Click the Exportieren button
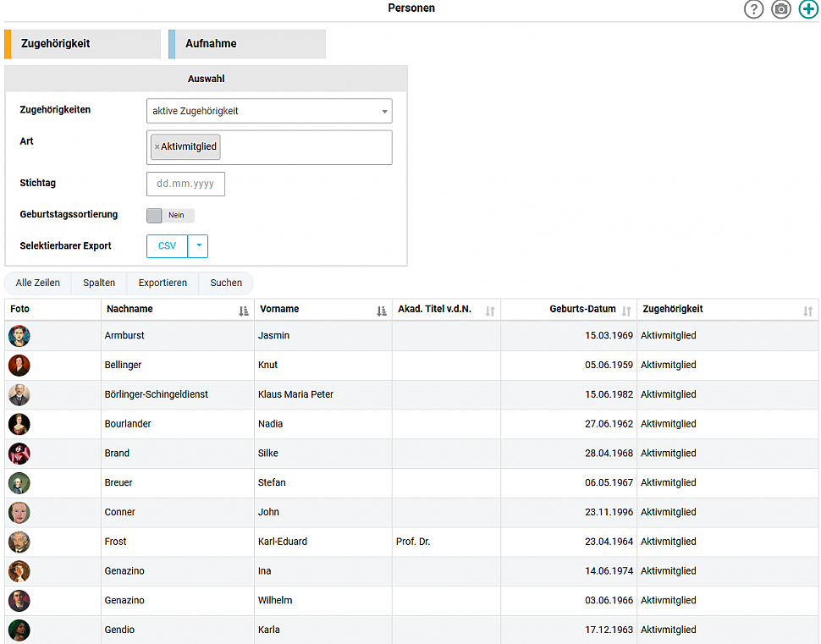Image resolution: width=821 pixels, height=644 pixels. (x=163, y=283)
